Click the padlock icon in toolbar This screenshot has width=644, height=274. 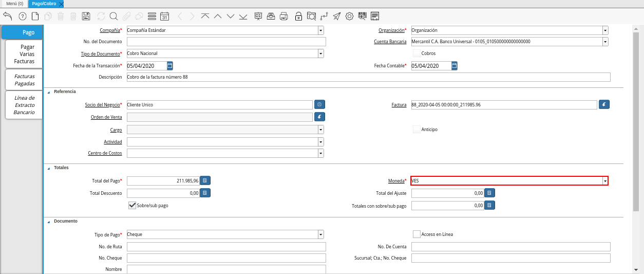pyautogui.click(x=298, y=16)
